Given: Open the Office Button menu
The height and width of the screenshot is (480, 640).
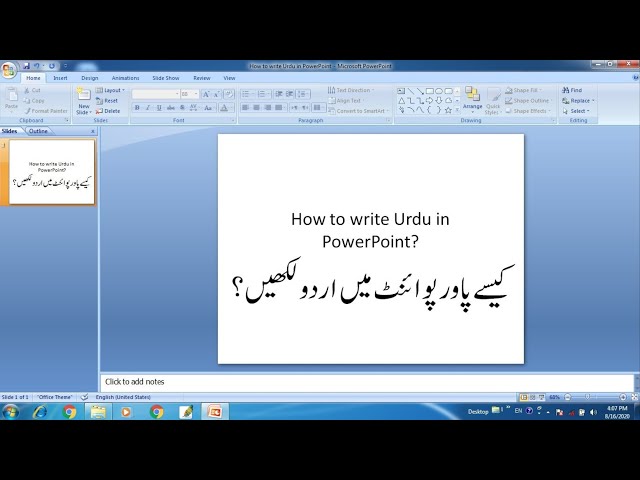Looking at the screenshot, I should coord(8,70).
